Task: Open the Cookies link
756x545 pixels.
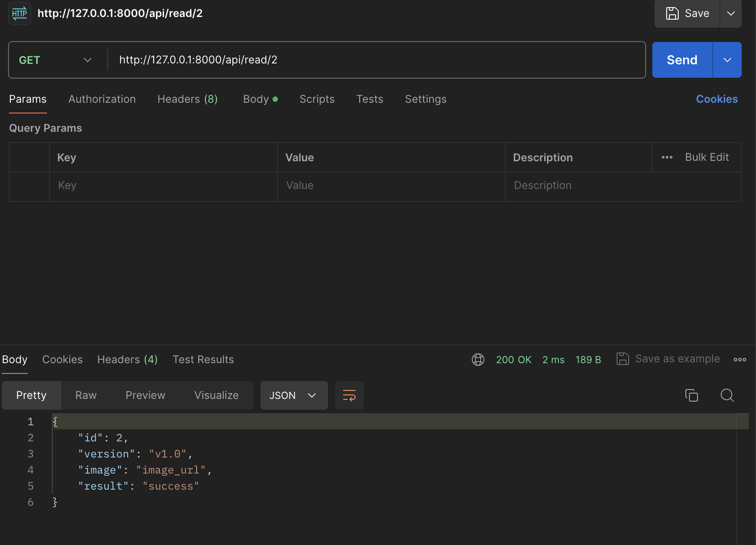Action: point(717,99)
